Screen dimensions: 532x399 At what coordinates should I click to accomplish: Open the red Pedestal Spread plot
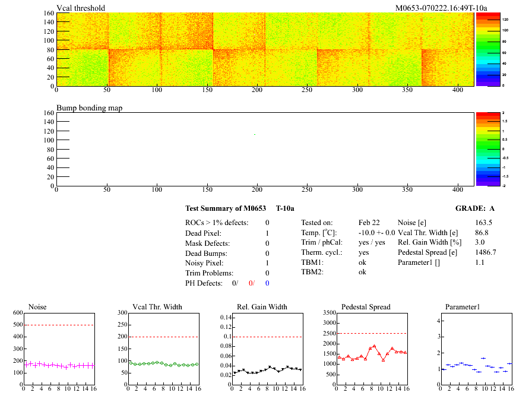click(372, 349)
